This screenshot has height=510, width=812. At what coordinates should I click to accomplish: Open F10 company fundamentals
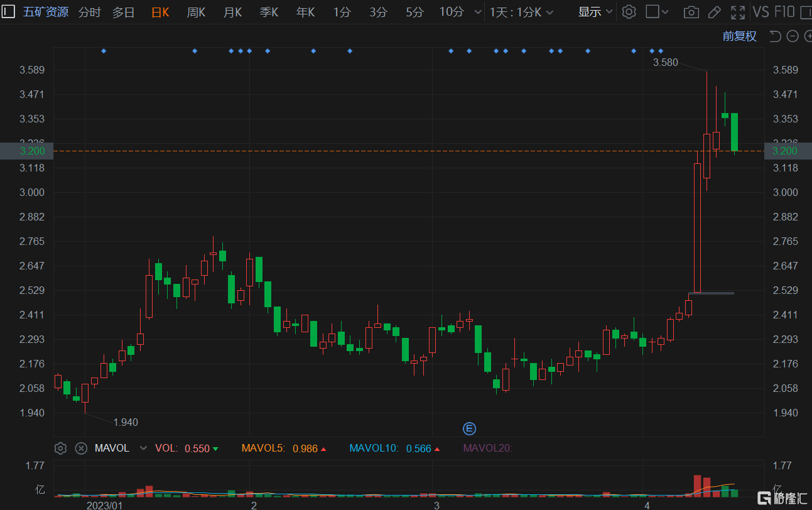point(784,11)
